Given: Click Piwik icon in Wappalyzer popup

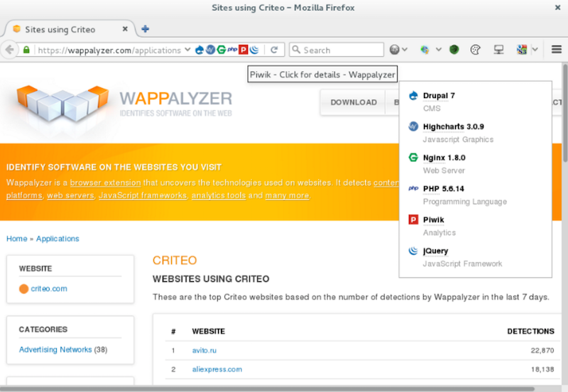Looking at the screenshot, I should tap(413, 219).
